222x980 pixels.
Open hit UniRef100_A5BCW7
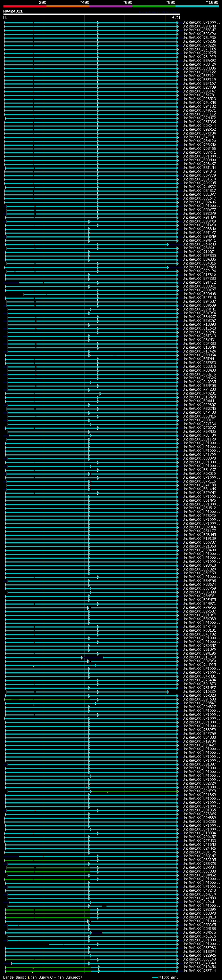199,30
